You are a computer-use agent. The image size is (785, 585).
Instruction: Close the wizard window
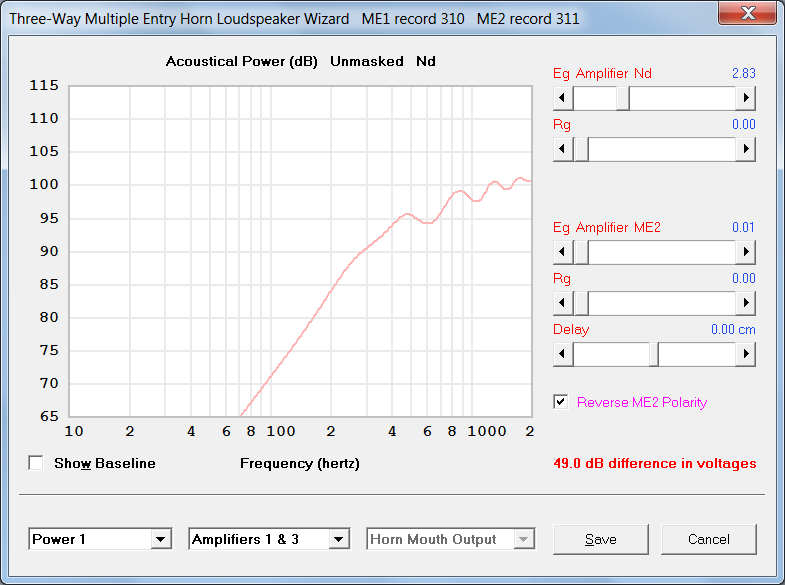click(747, 13)
